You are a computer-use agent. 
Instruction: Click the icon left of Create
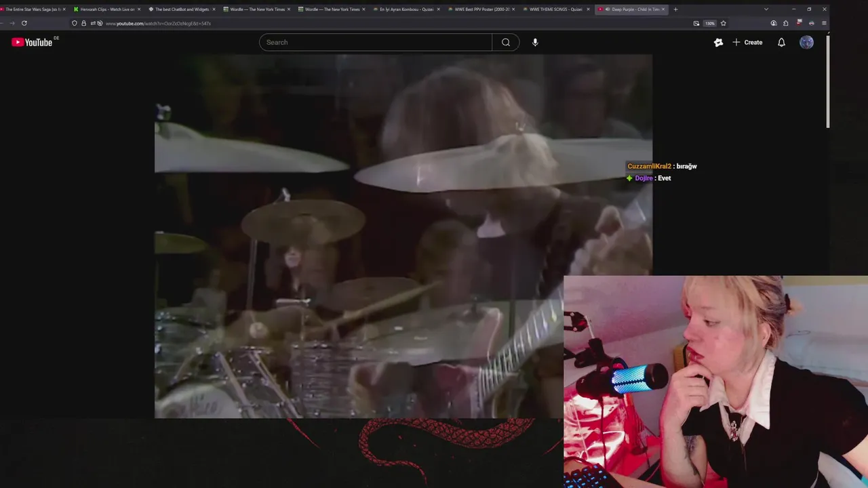718,42
